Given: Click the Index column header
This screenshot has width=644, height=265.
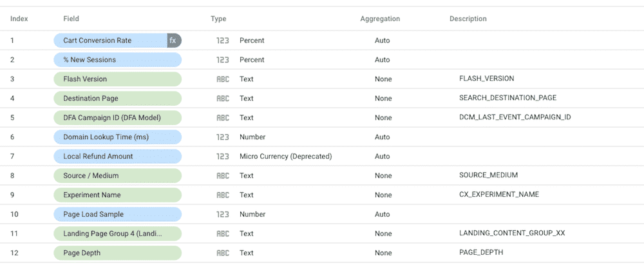Looking at the screenshot, I should (19, 19).
